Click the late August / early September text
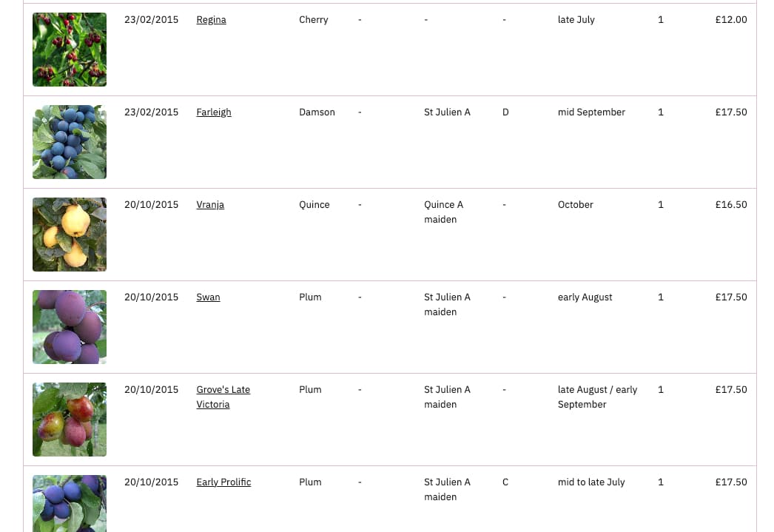 click(597, 397)
